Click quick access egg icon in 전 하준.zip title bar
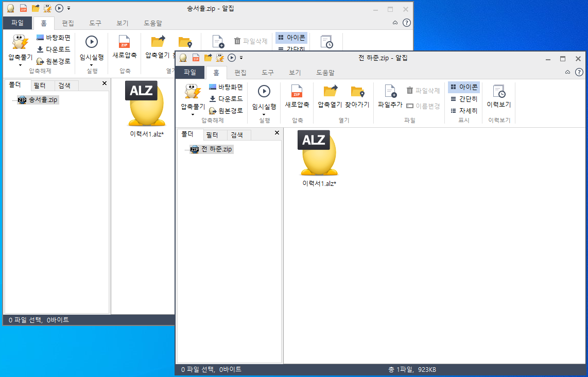This screenshot has height=377, width=588. pyautogui.click(x=183, y=58)
